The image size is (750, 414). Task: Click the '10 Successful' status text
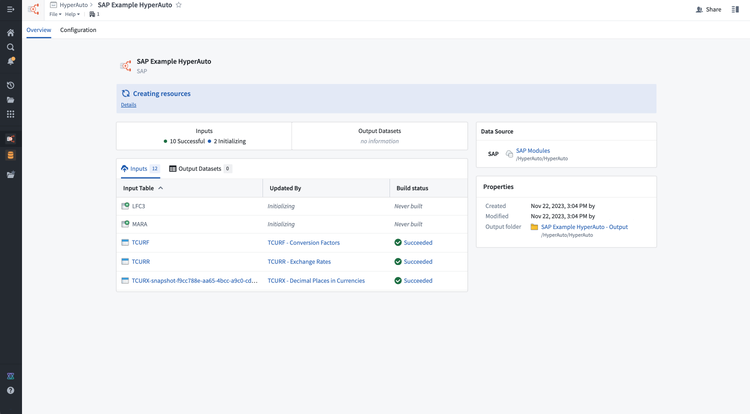187,141
